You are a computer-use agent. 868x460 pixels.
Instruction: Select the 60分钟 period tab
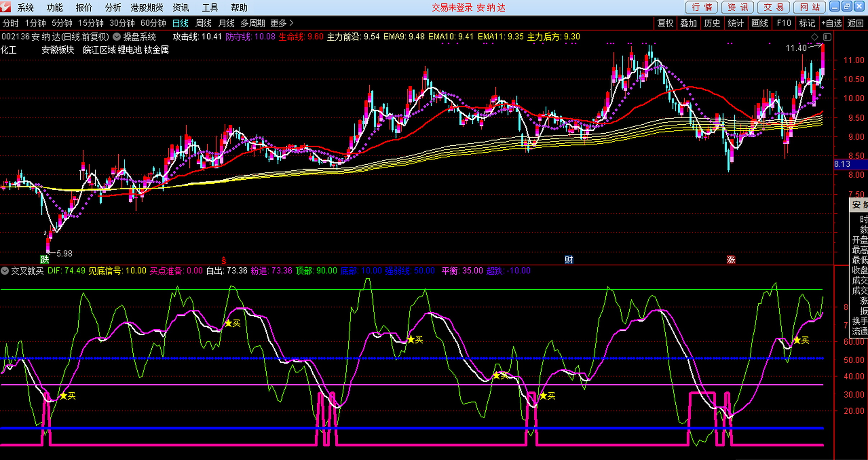click(x=153, y=23)
